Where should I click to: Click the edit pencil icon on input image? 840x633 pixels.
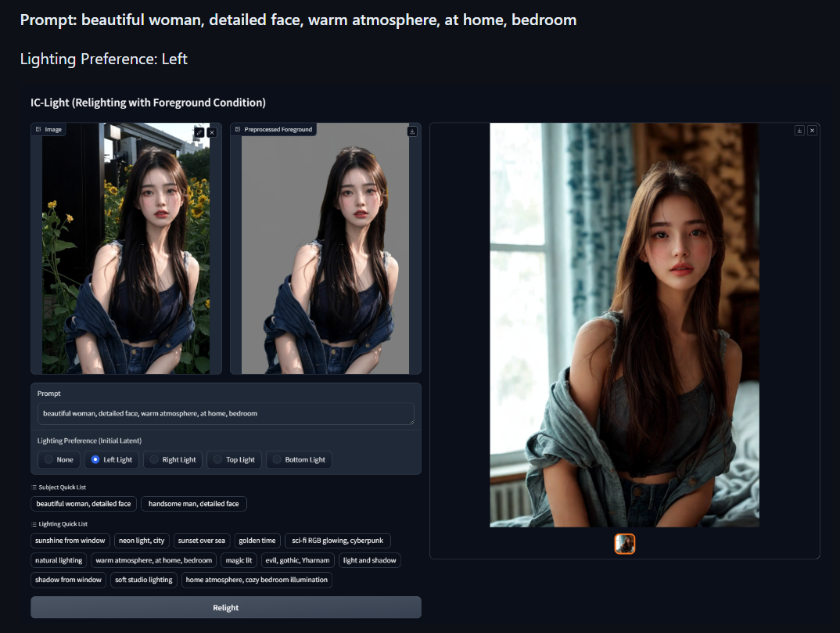click(x=199, y=132)
